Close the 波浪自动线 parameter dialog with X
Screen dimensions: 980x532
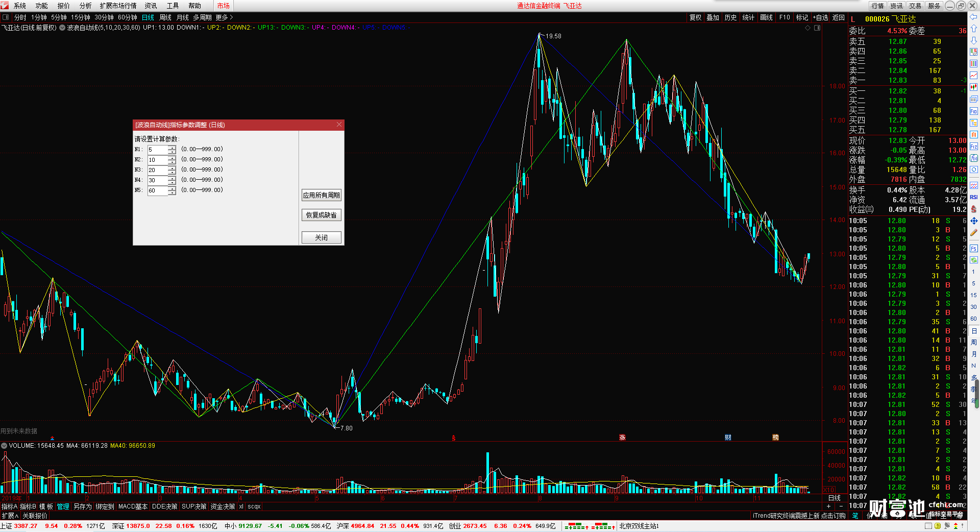(x=339, y=125)
